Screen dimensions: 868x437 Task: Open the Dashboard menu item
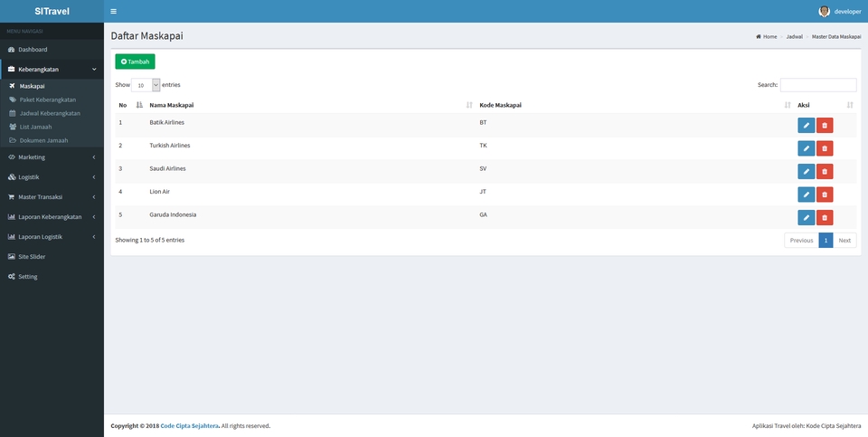tap(52, 49)
